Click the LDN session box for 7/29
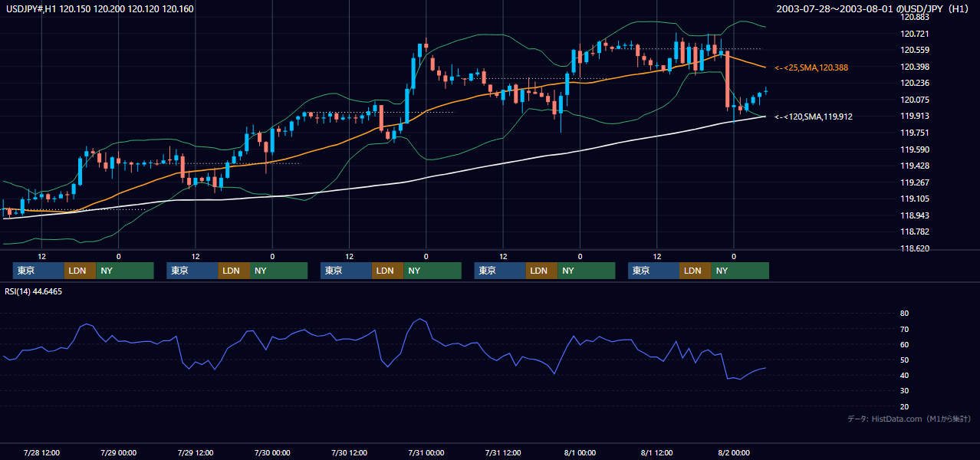Screen dimensions: 980x460 pyautogui.click(x=233, y=271)
